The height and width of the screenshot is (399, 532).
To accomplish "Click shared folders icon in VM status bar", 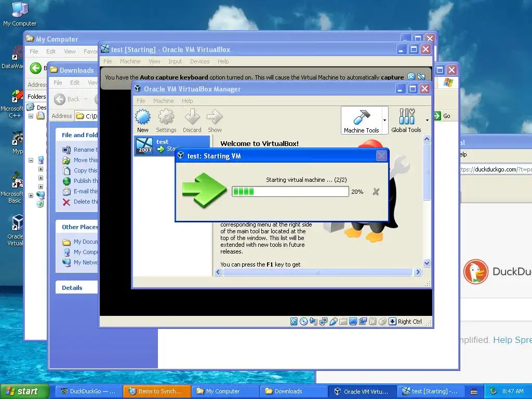I will 343,321.
